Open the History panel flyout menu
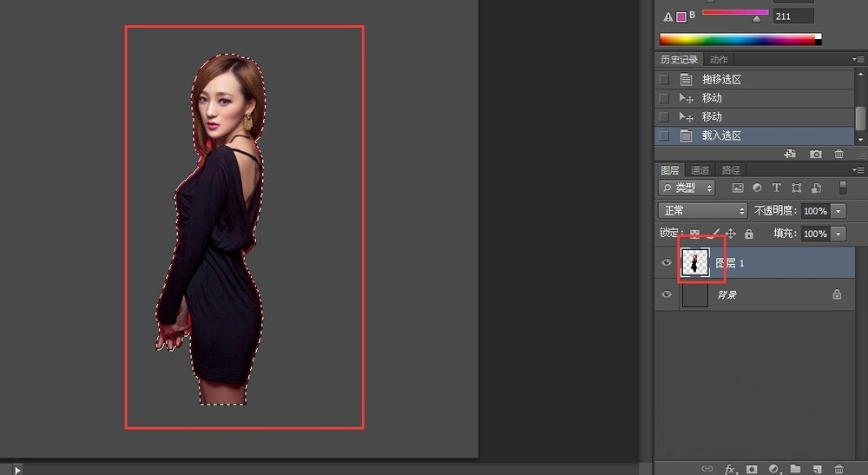 (x=858, y=59)
